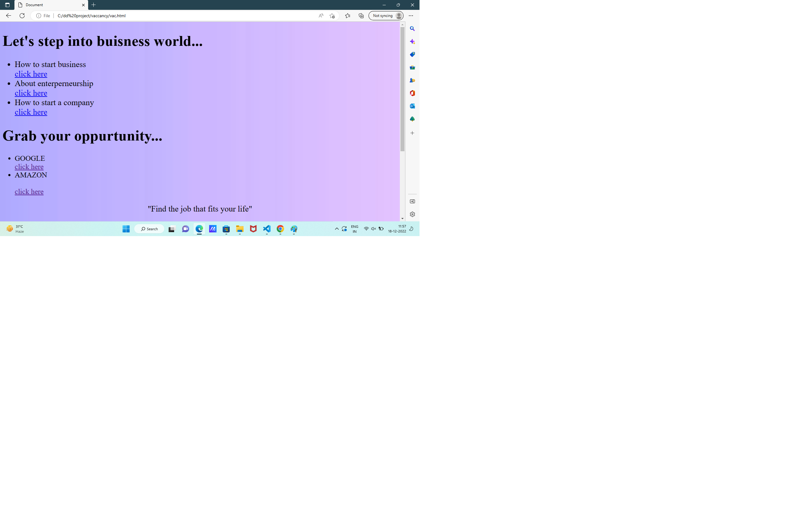
Task: Click the link under GOOGLE
Action: click(x=29, y=167)
